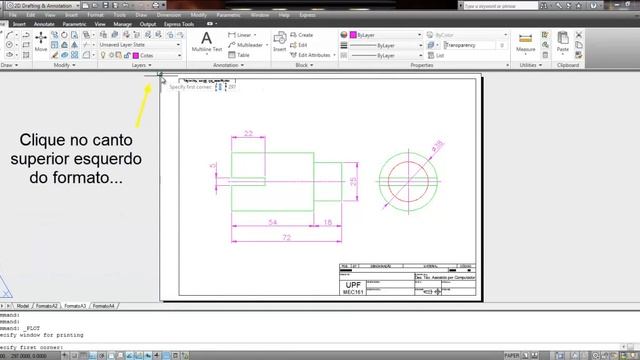The image size is (640, 360).
Task: Click the Linear dimension icon
Action: point(232,35)
